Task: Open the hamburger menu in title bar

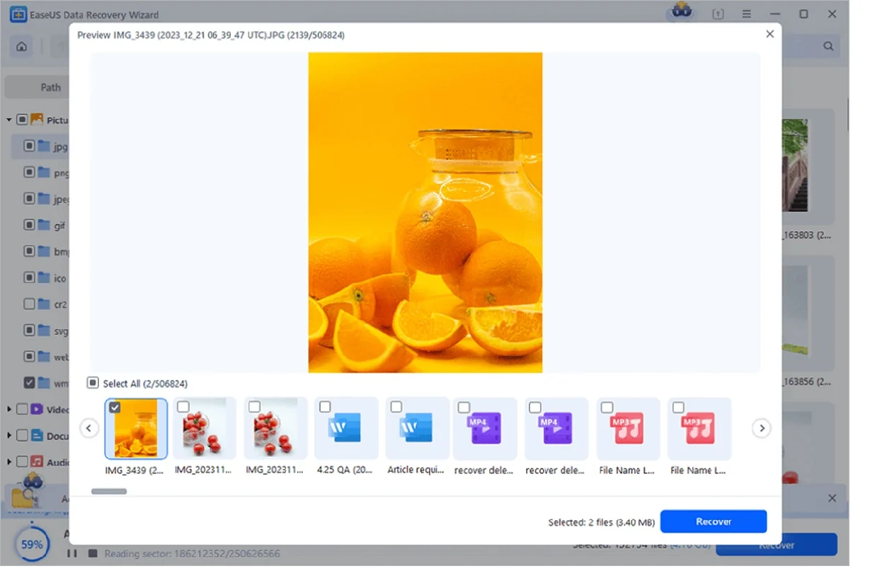Action: [746, 14]
